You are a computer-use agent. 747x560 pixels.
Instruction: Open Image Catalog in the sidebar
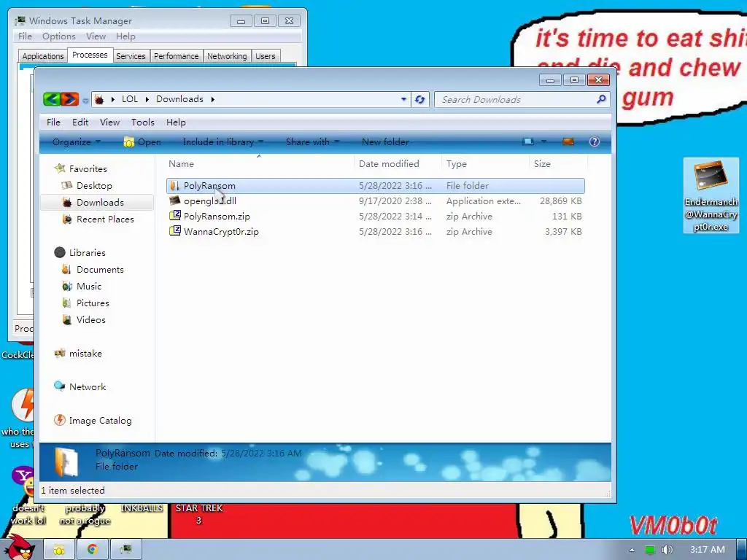tap(100, 421)
